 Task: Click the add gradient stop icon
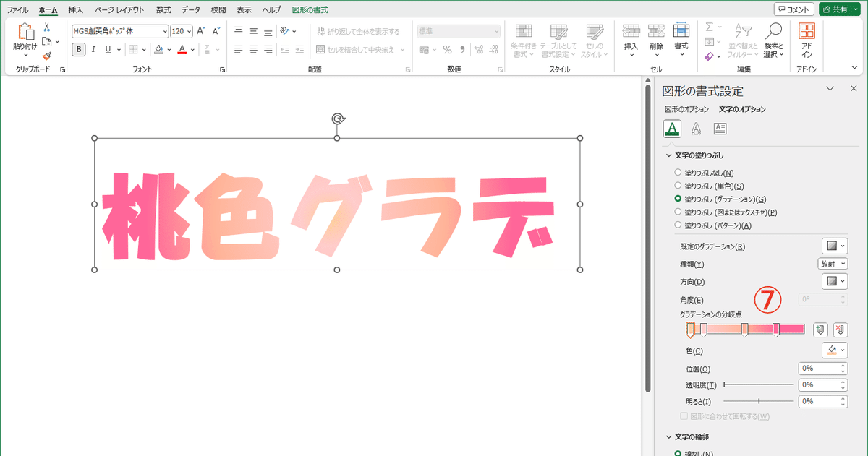[820, 330]
